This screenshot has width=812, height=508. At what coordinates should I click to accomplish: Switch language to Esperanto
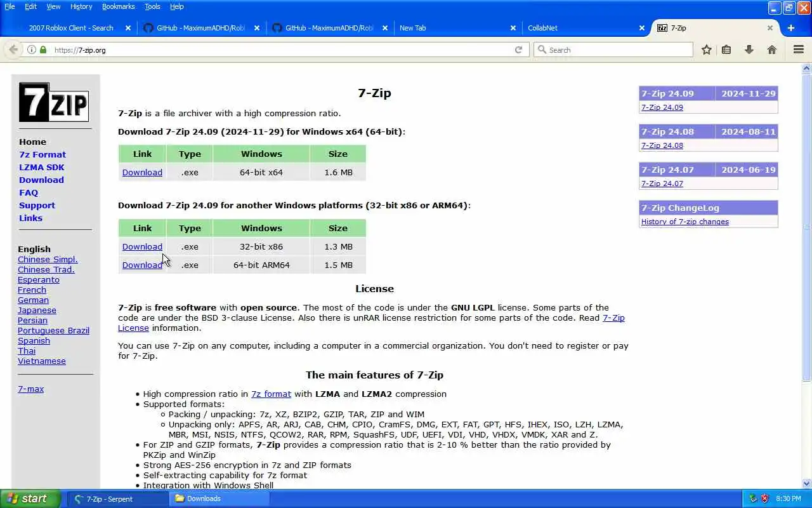[39, 279]
